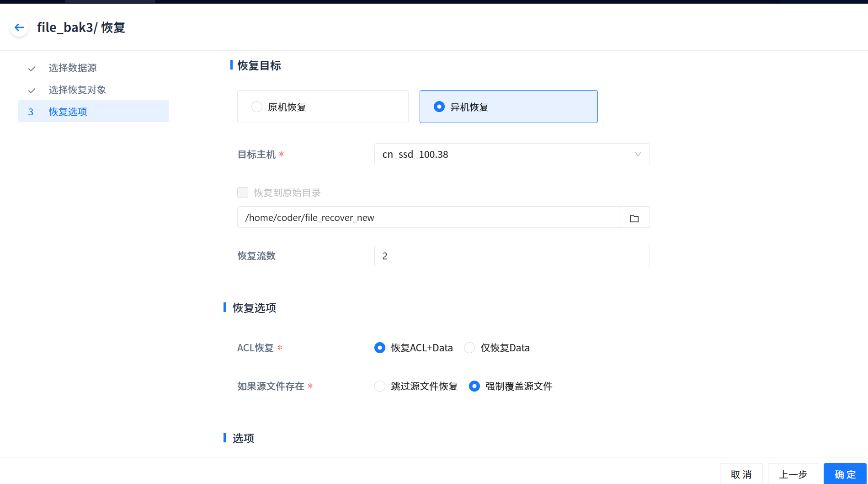Click the 恢复选项 section heading
The height and width of the screenshot is (484, 868).
pyautogui.click(x=255, y=308)
